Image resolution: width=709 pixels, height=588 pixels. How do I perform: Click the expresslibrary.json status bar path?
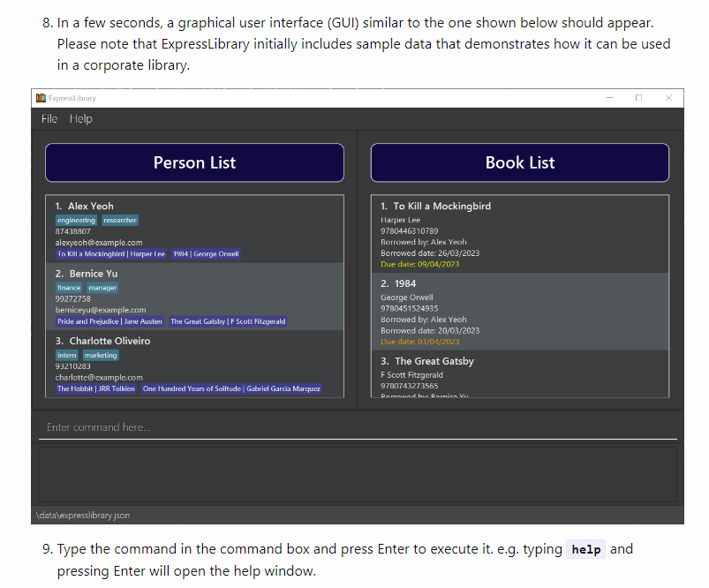(x=82, y=516)
